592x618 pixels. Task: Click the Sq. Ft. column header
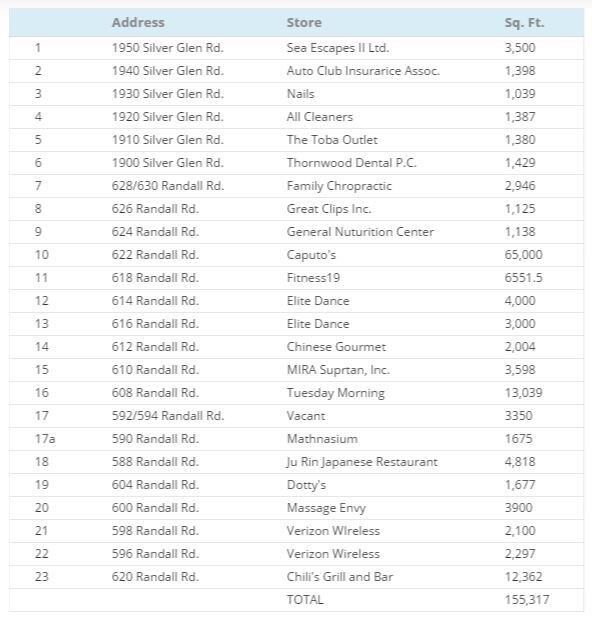tap(524, 22)
